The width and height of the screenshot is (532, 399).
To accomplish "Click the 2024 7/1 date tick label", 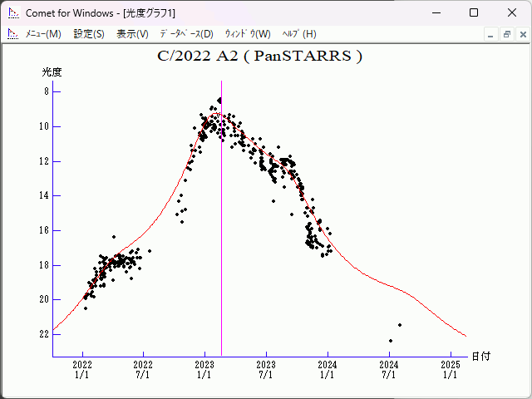I will click(389, 370).
